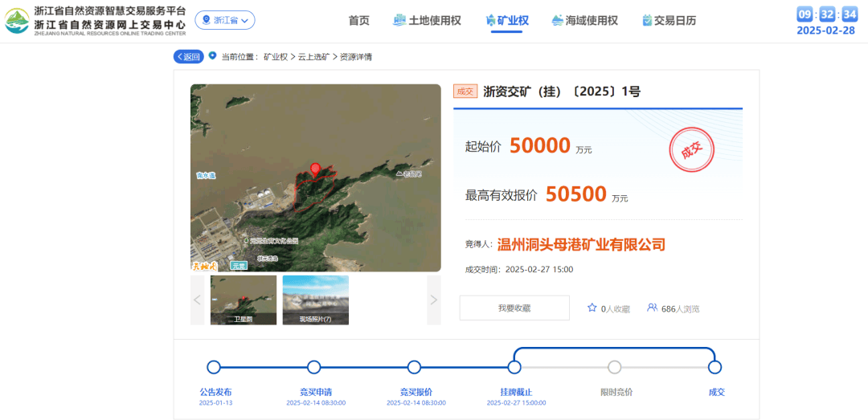Click the 公告发布 date 2025-01-13
This screenshot has width=868, height=420.
216,403
